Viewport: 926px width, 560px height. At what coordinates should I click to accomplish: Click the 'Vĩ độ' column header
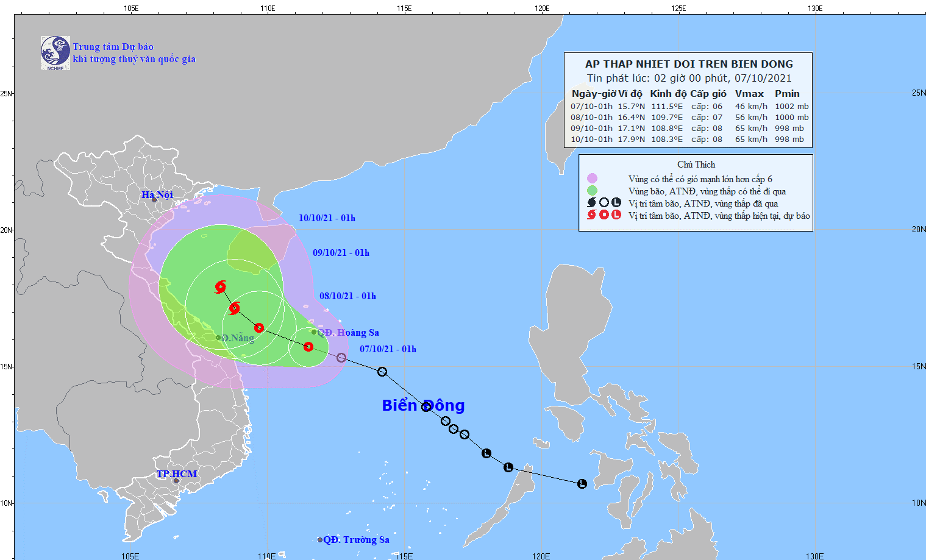point(630,94)
